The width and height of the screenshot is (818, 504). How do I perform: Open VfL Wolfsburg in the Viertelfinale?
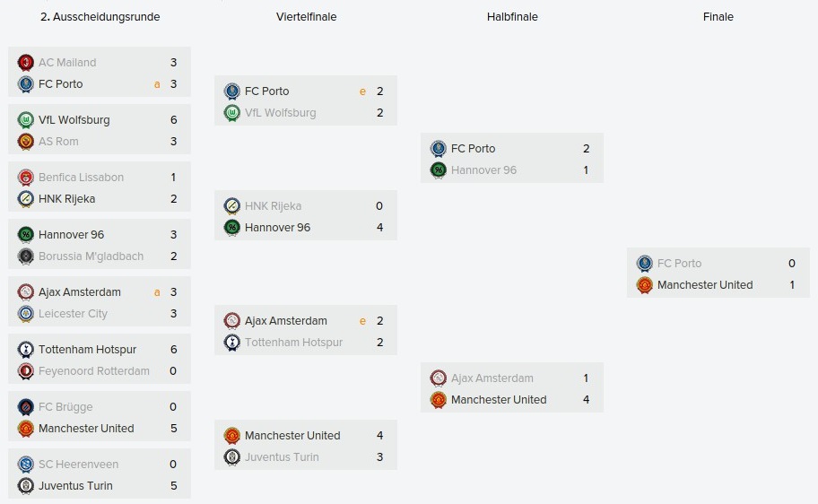click(x=280, y=113)
